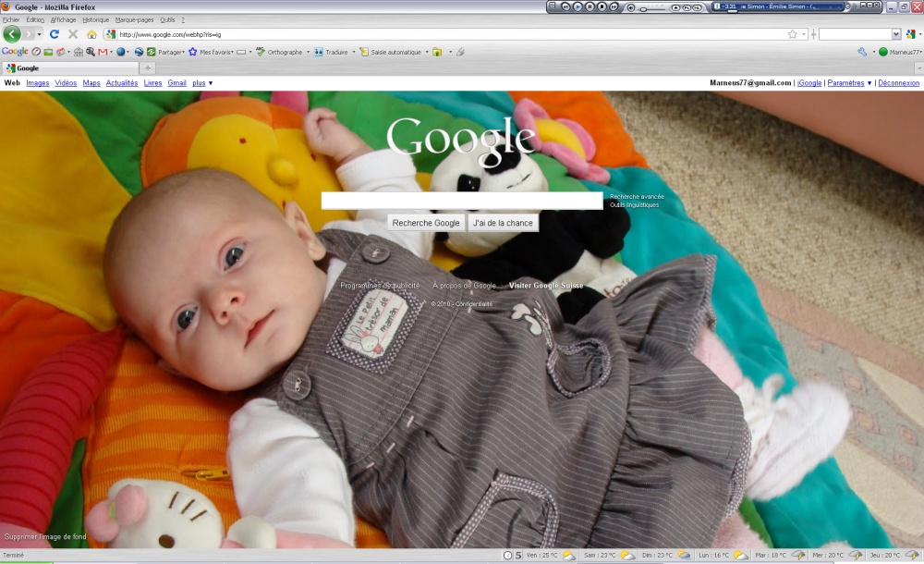Viewport: 924px width, 564px height.
Task: Click Supprimer l'image de fond
Action: (45, 537)
